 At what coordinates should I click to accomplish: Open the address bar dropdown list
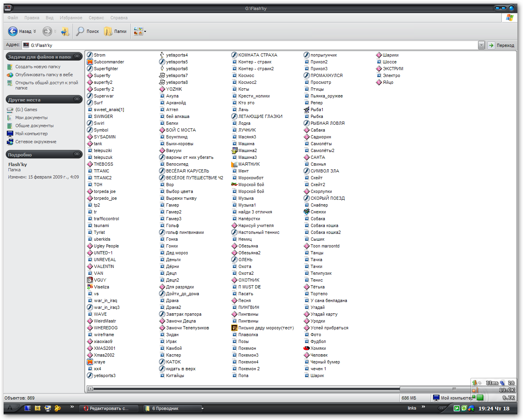[481, 45]
